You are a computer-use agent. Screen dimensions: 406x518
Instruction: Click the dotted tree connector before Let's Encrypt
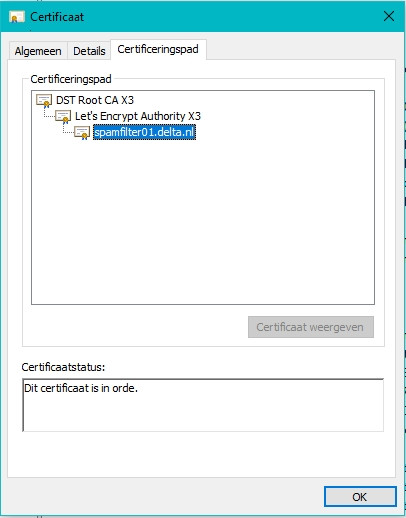pyautogui.click(x=49, y=114)
